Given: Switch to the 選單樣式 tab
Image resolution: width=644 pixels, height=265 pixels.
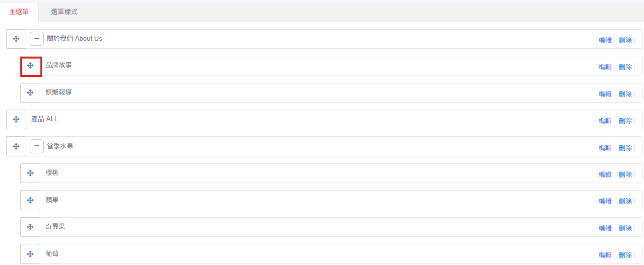Looking at the screenshot, I should pyautogui.click(x=64, y=12).
